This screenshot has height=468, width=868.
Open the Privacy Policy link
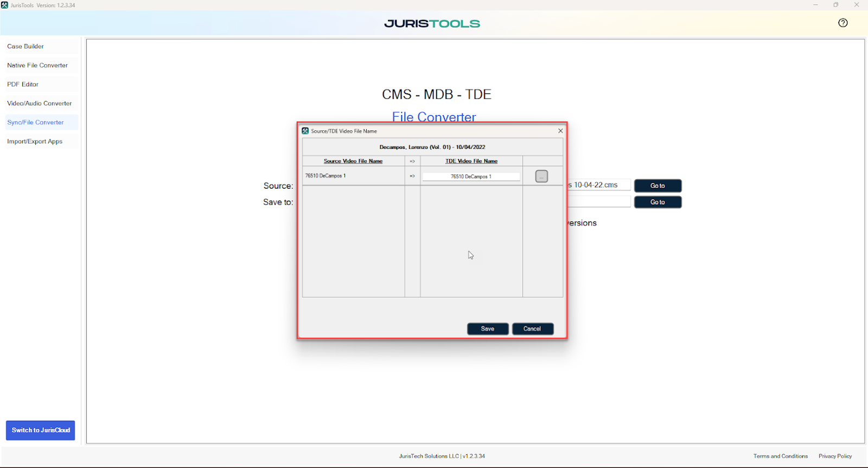coord(835,457)
